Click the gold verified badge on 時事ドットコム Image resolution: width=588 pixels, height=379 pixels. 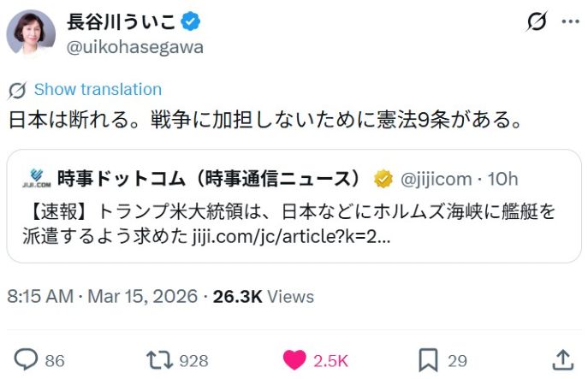click(383, 179)
